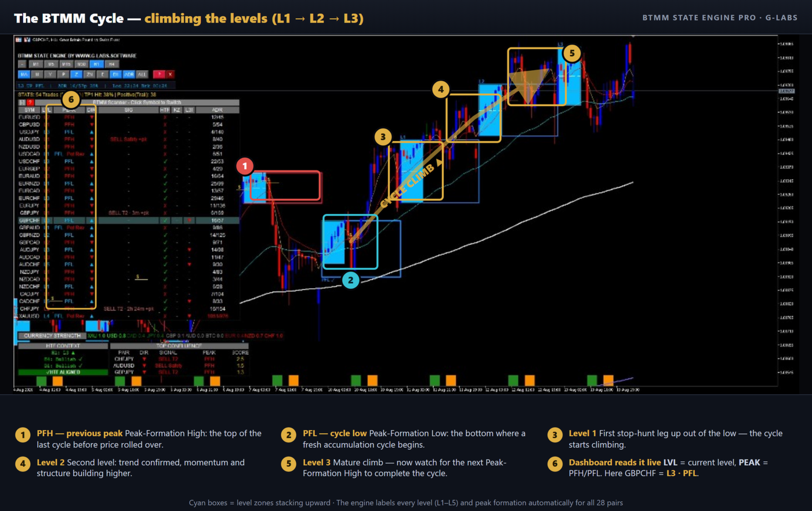Image resolution: width=812 pixels, height=511 pixels.
Task: Click the CURRENCY STRENGTH label
Action: point(52,336)
